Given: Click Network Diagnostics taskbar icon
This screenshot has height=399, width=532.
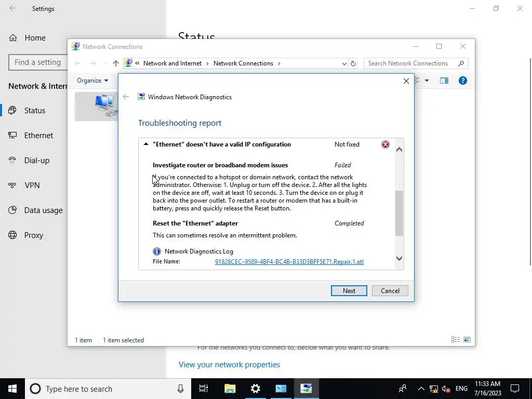Looking at the screenshot, I should (306, 389).
